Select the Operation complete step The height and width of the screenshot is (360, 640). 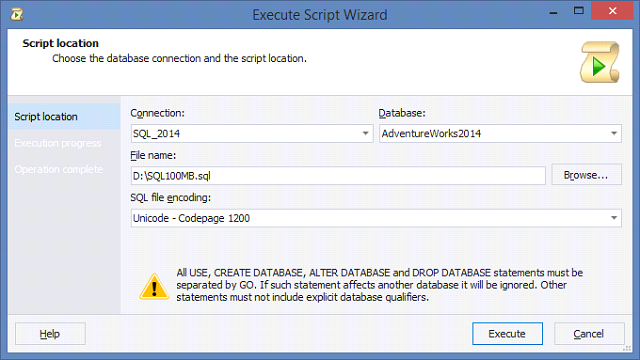click(x=59, y=169)
